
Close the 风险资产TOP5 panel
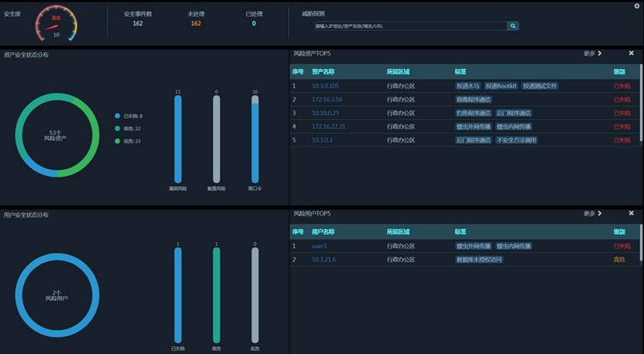pyautogui.click(x=631, y=53)
